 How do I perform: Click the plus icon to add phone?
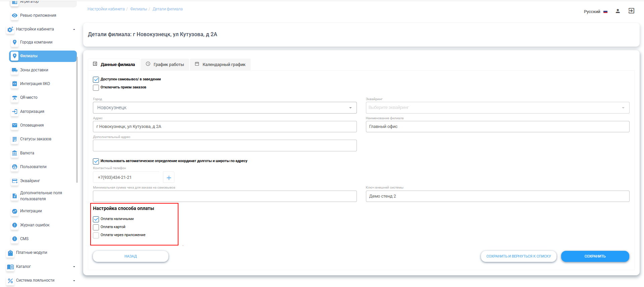(169, 177)
